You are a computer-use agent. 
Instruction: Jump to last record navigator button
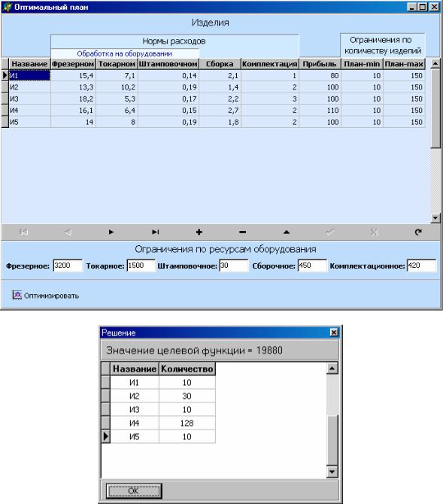155,232
